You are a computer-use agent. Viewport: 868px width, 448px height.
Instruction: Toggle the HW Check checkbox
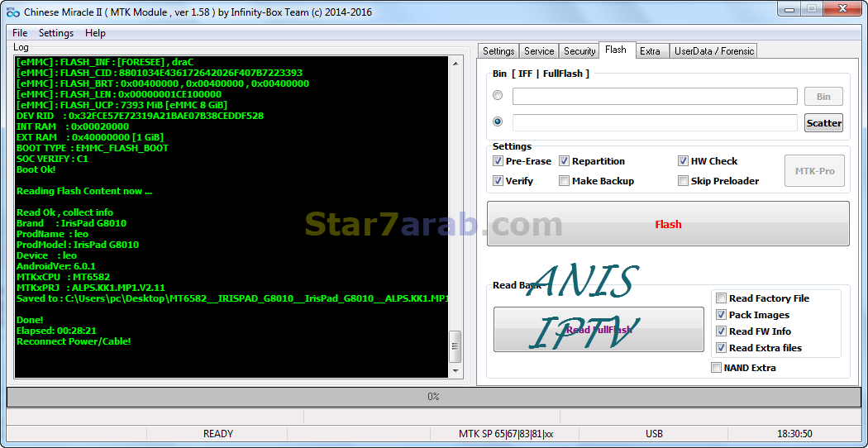point(683,161)
